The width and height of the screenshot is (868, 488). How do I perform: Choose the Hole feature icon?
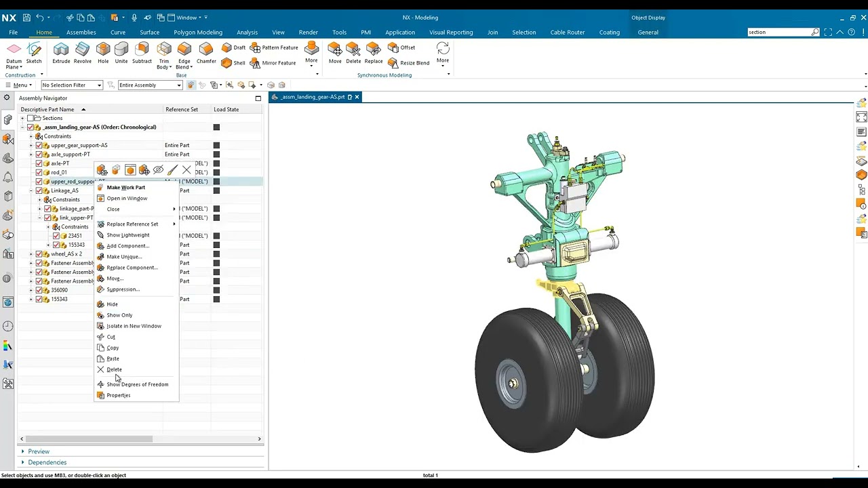[x=103, y=53]
